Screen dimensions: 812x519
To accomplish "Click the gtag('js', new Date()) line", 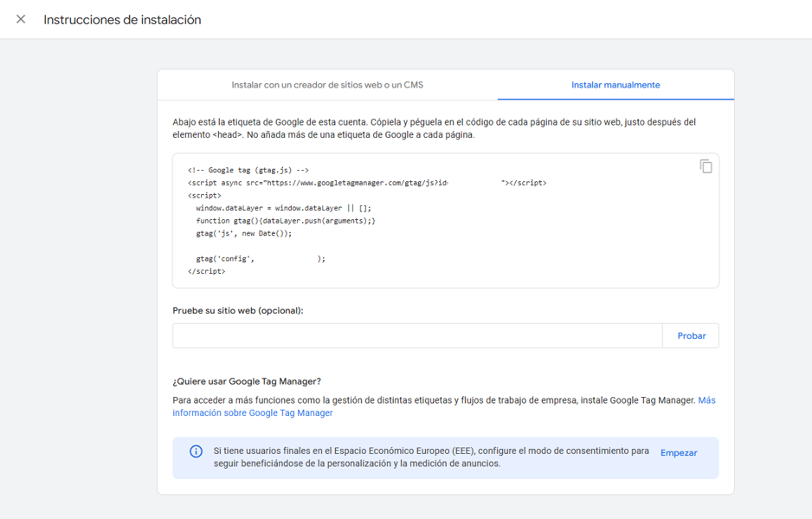I will coord(244,234).
